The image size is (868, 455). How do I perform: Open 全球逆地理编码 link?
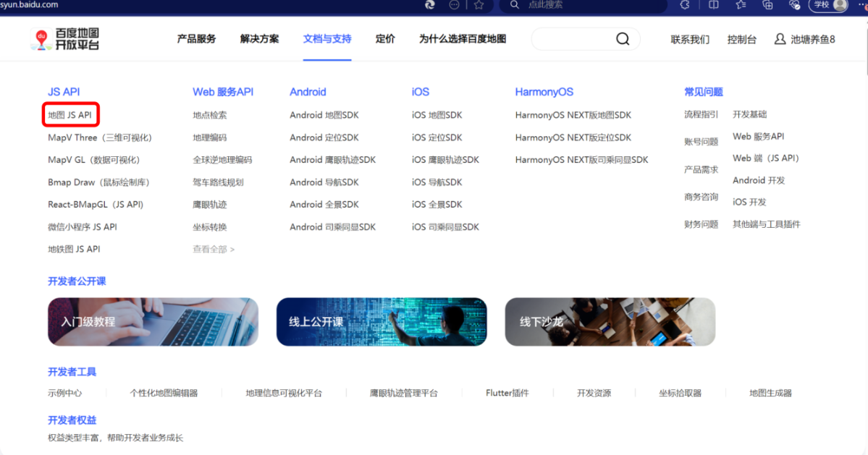click(222, 160)
